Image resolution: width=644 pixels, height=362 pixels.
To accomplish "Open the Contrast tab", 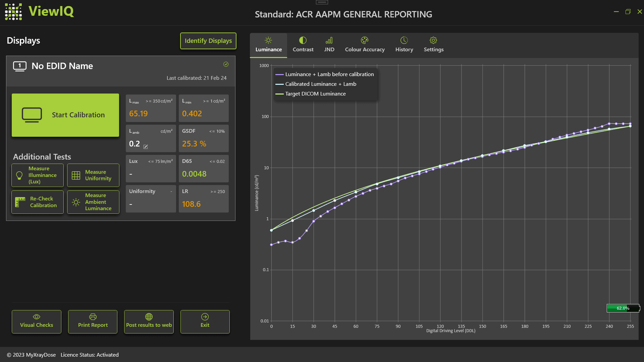I will pos(303,45).
